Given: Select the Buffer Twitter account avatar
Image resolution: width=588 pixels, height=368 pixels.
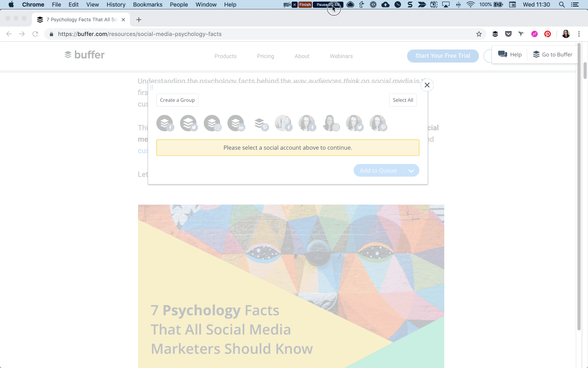Looking at the screenshot, I should point(189,123).
